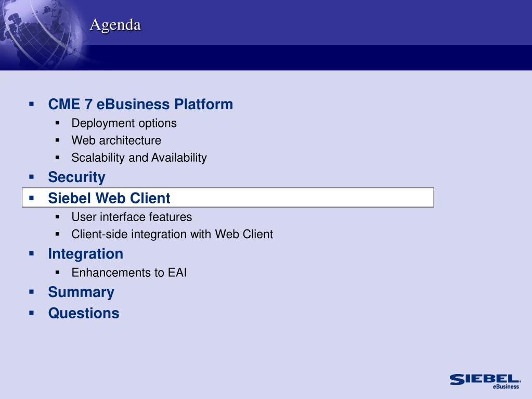
Task: Click the Siebel eBusiness logo
Action: (x=485, y=381)
